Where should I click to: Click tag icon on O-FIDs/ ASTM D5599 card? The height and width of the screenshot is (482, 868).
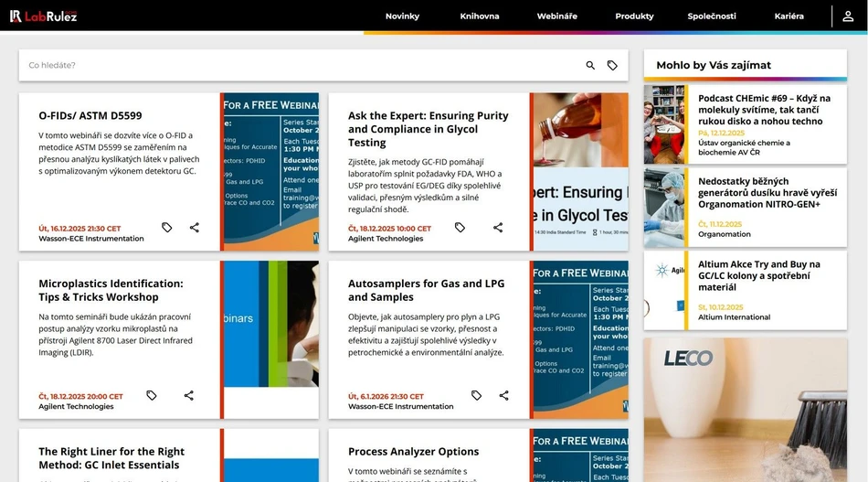(x=167, y=228)
